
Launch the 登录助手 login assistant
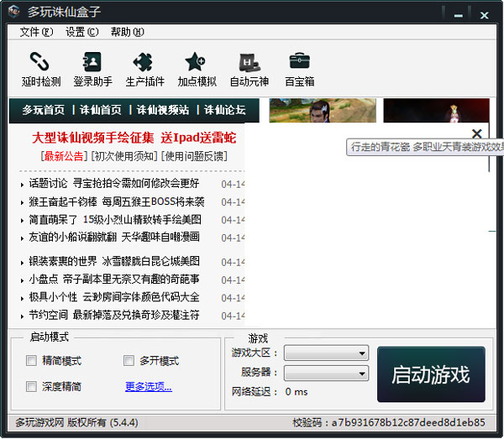[92, 69]
